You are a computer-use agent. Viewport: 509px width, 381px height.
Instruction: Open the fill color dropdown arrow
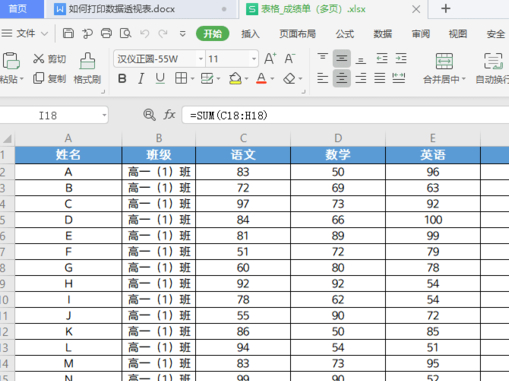[247, 79]
